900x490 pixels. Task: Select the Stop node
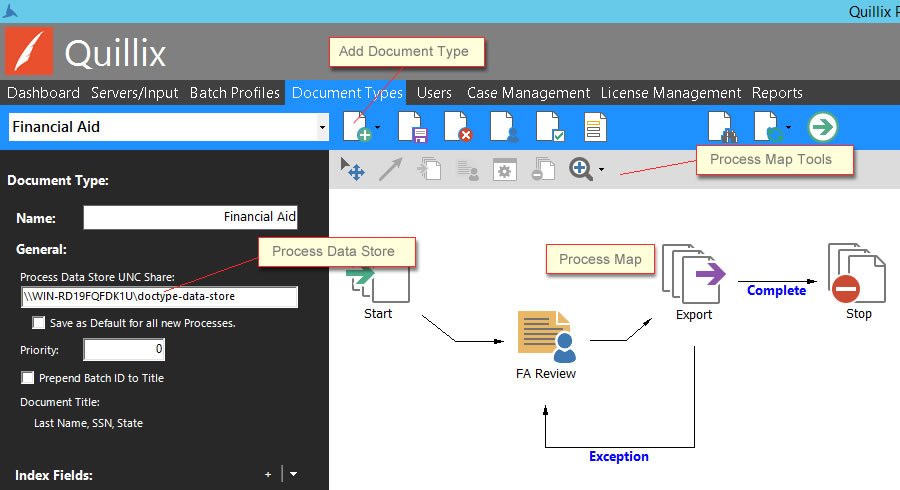[858, 282]
